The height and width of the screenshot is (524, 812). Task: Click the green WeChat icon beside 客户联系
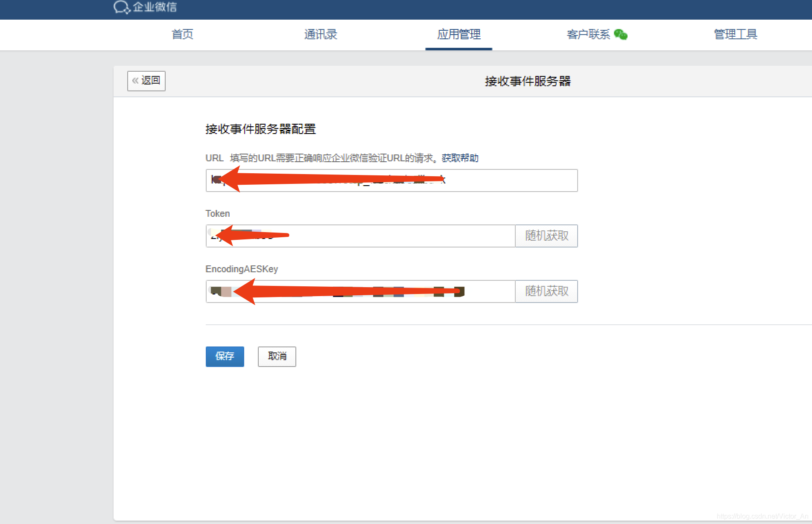tap(621, 35)
